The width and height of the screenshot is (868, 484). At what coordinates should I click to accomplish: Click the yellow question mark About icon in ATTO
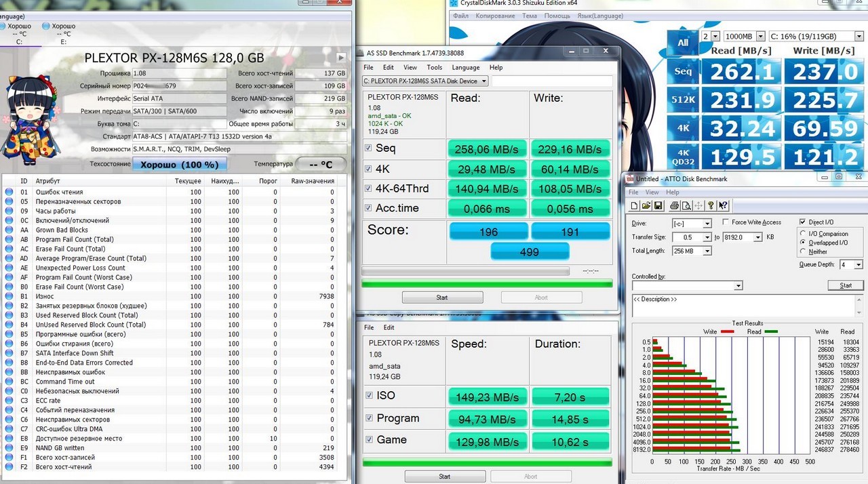(x=711, y=205)
